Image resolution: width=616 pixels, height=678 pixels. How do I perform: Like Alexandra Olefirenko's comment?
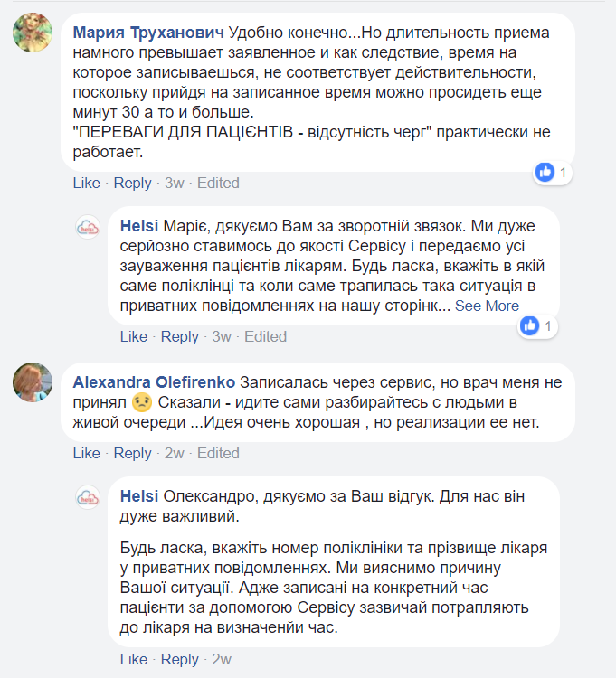(x=86, y=453)
